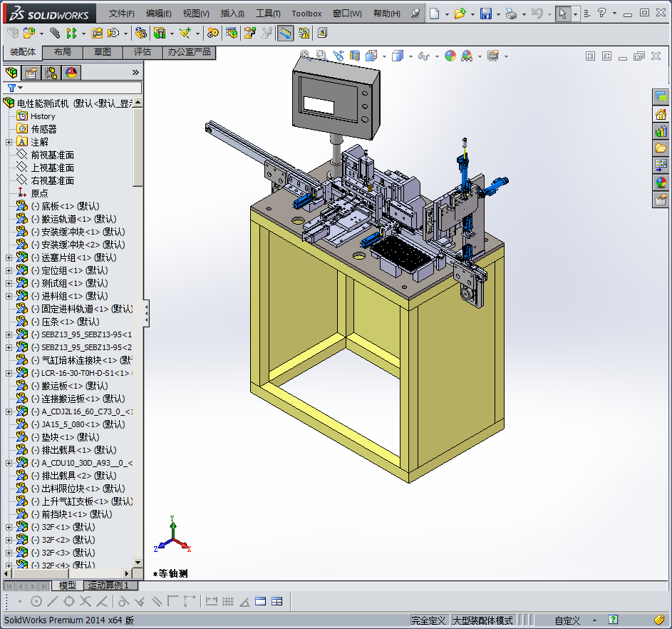Open the PropertyManager tab

pos(31,73)
